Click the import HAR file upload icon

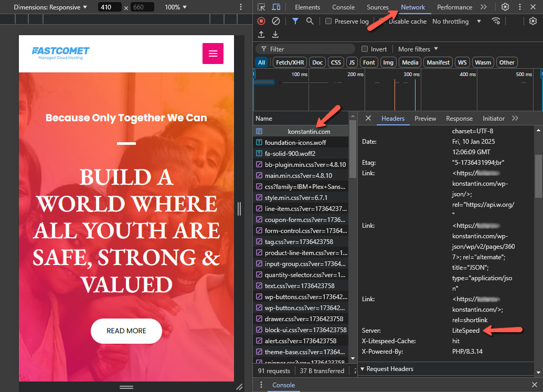[261, 34]
